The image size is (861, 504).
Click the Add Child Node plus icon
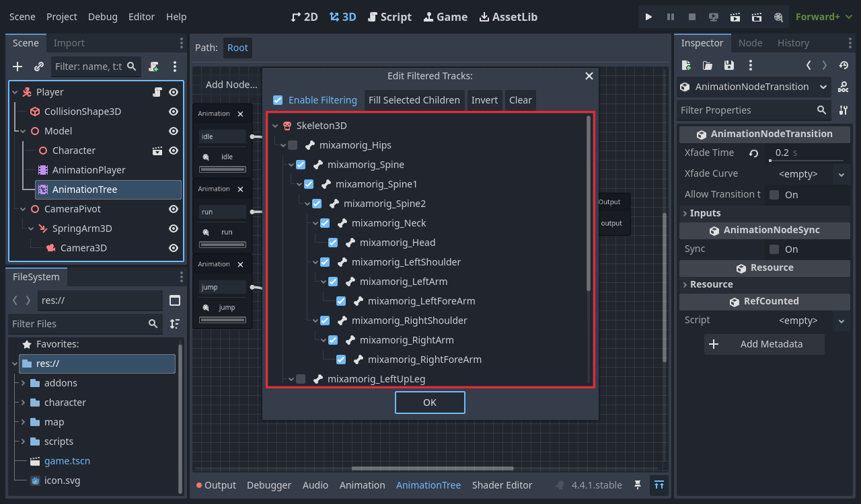pyautogui.click(x=18, y=67)
